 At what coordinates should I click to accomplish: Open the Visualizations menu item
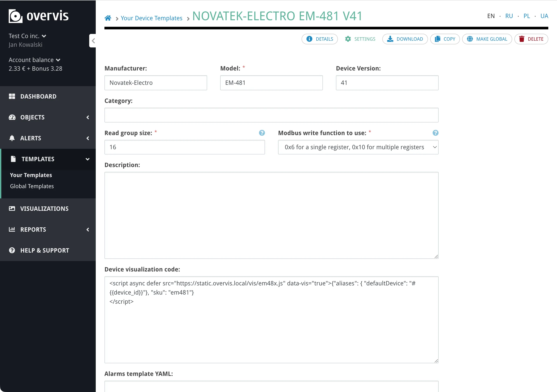pos(48,208)
